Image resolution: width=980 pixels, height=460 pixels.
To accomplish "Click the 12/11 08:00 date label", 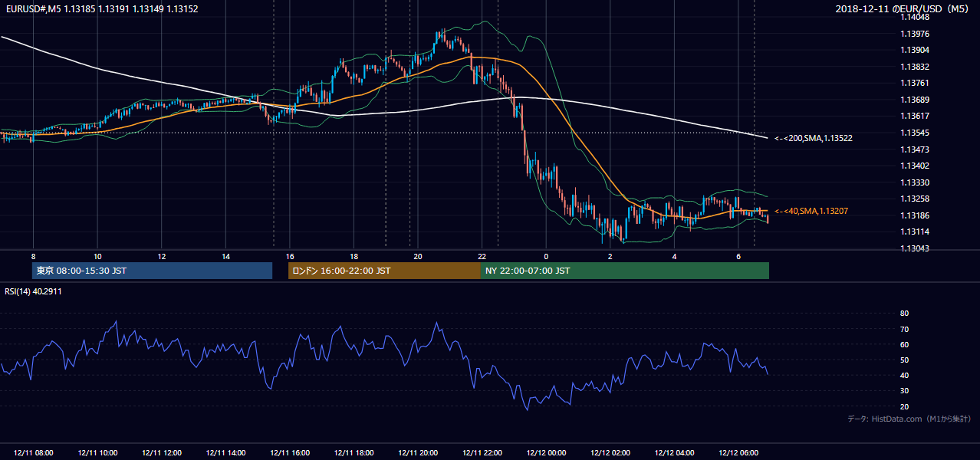I will click(x=33, y=453).
